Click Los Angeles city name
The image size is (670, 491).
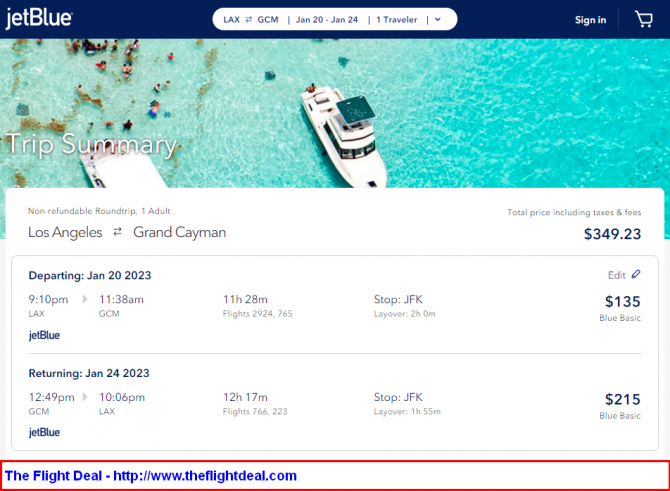click(65, 232)
